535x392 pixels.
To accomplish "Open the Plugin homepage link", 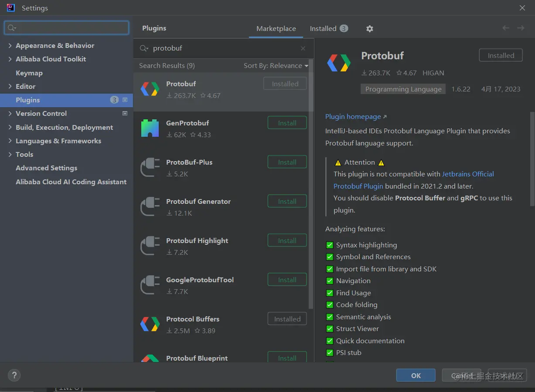I will pos(356,117).
